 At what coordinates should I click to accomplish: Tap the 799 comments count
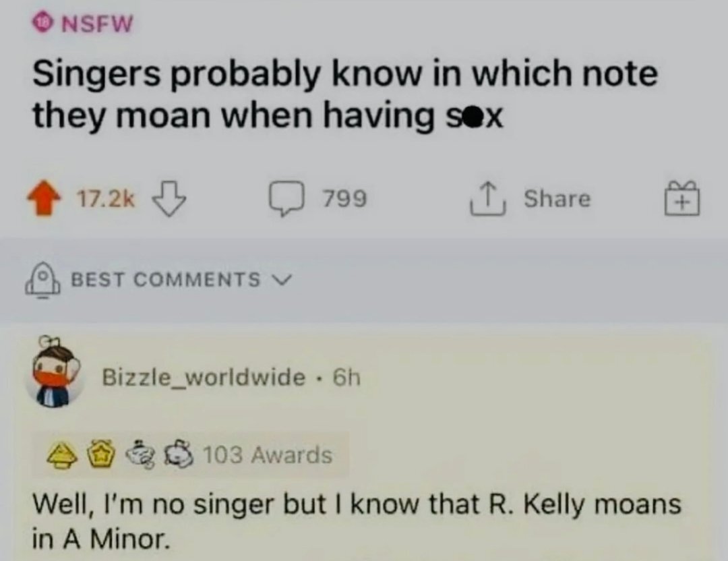tap(344, 199)
